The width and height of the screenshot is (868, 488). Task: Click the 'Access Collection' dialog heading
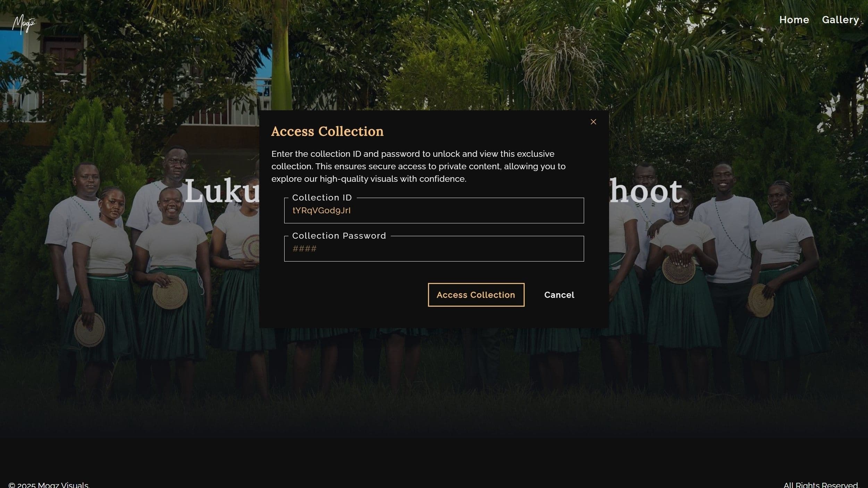pos(327,131)
